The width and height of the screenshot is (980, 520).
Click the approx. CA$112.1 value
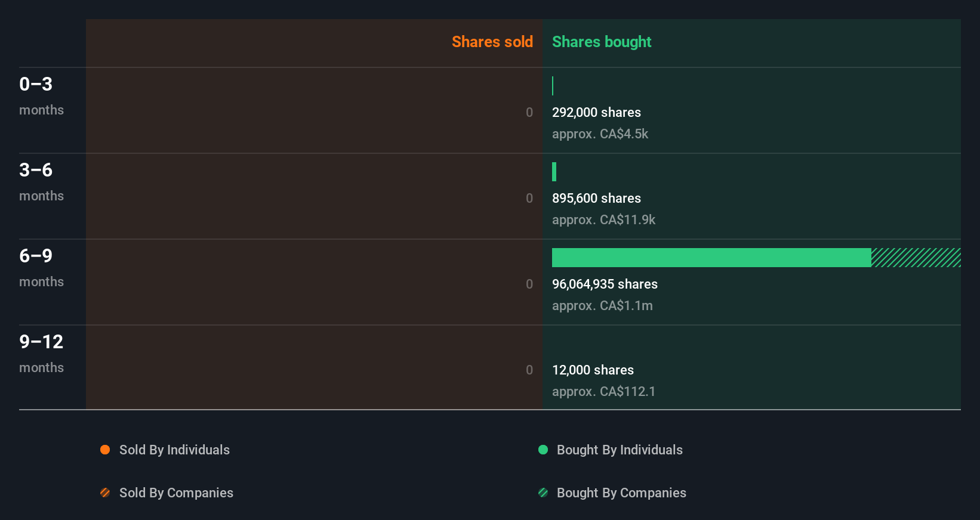coord(603,392)
